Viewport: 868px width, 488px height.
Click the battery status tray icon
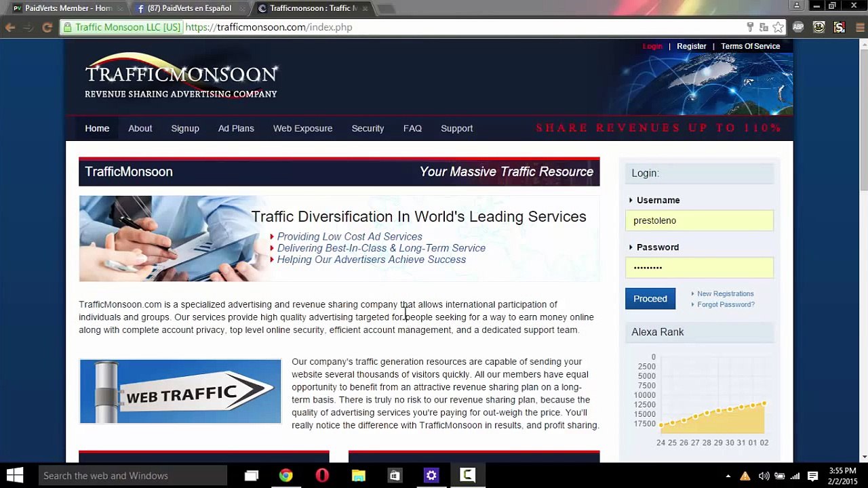point(780,476)
